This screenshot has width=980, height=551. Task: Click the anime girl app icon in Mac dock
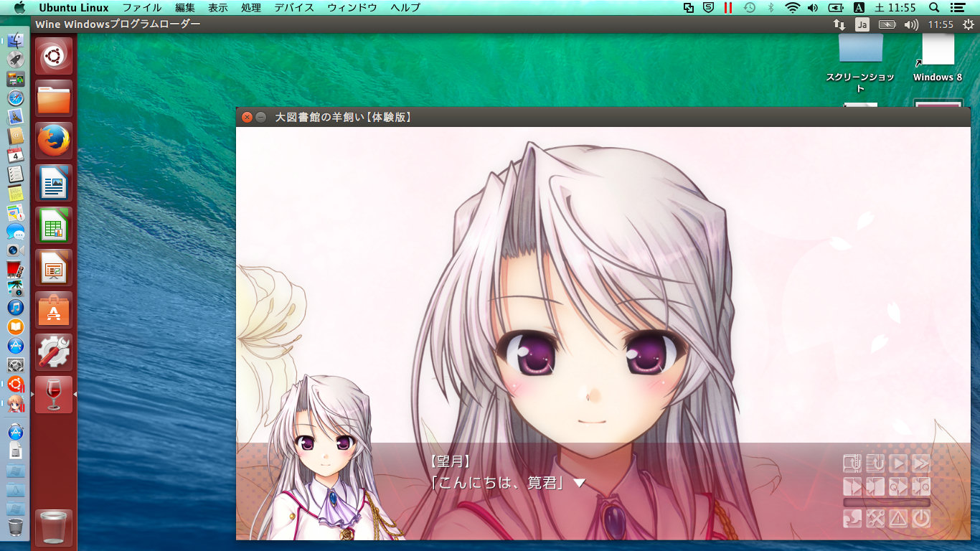click(15, 404)
